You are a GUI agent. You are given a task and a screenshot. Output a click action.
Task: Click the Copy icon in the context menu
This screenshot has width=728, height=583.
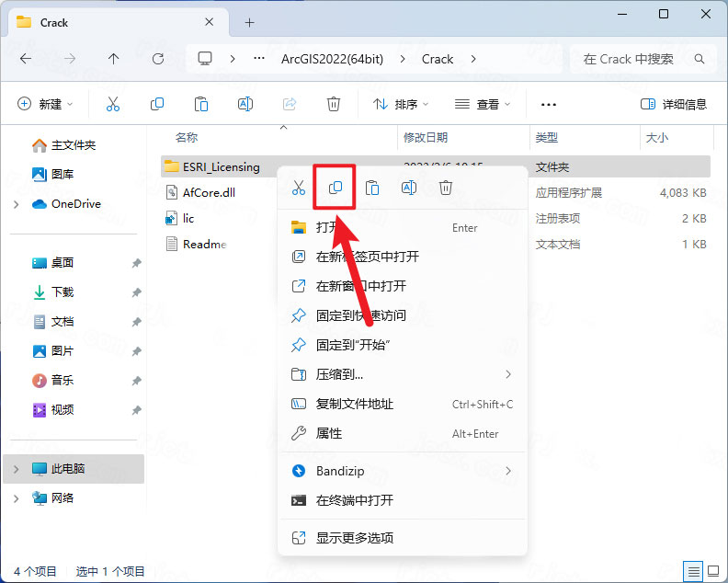click(x=336, y=188)
